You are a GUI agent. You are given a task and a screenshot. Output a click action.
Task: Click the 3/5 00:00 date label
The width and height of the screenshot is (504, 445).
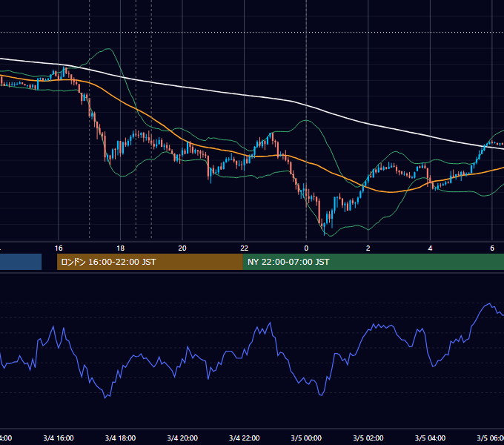(306, 438)
